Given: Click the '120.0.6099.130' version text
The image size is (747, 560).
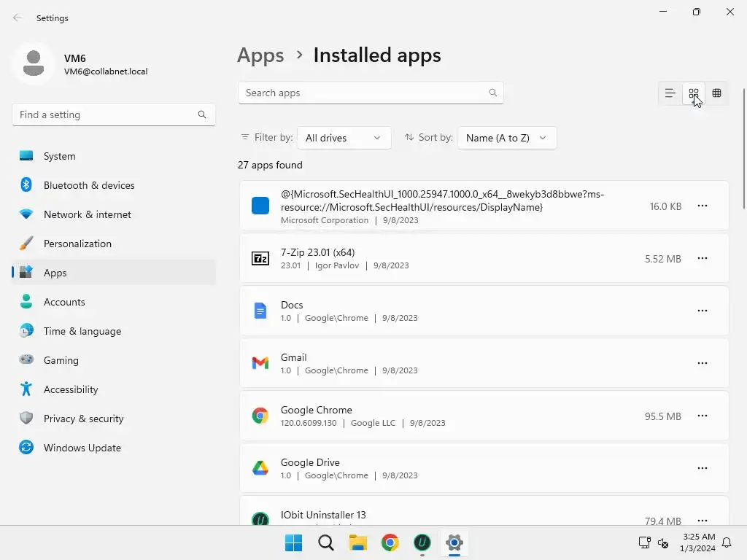Looking at the screenshot, I should [309, 423].
